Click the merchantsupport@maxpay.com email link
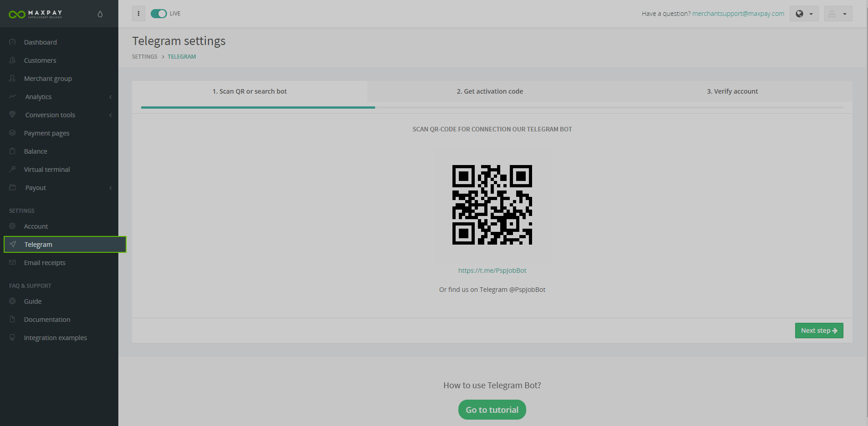The height and width of the screenshot is (426, 868). point(738,14)
